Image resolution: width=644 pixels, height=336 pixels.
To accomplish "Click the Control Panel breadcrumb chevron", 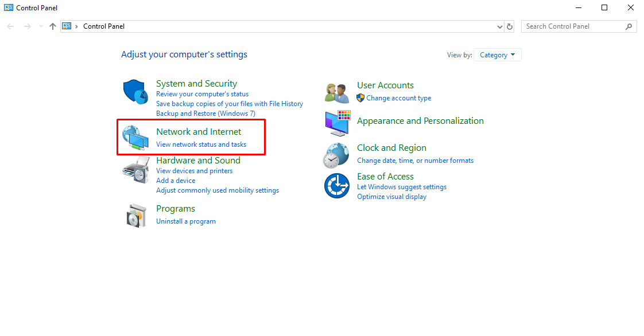I will click(77, 26).
